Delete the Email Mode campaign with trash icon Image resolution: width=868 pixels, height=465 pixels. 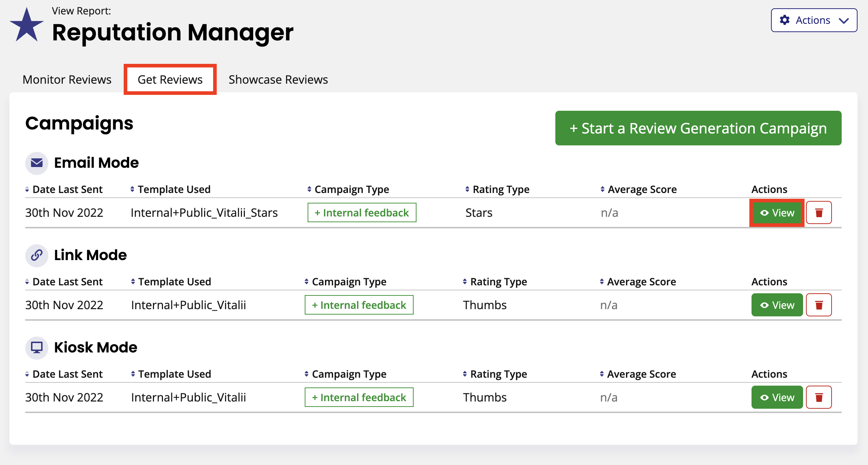[x=819, y=212]
